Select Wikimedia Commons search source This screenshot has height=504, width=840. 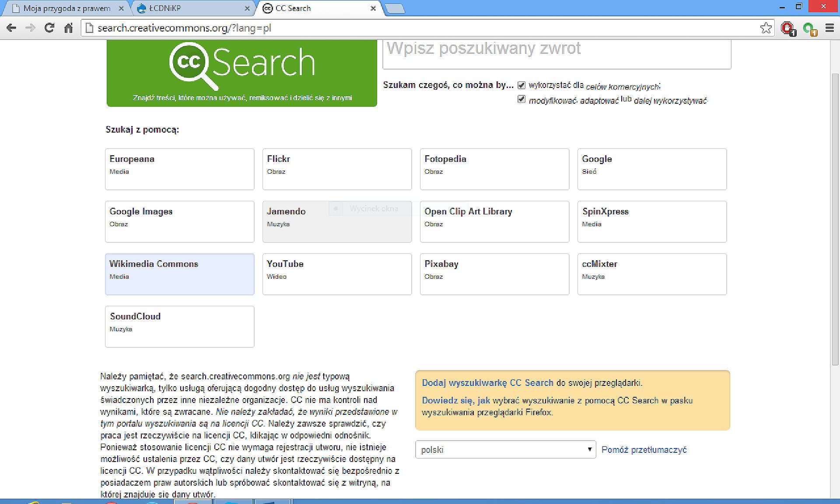pos(179,274)
